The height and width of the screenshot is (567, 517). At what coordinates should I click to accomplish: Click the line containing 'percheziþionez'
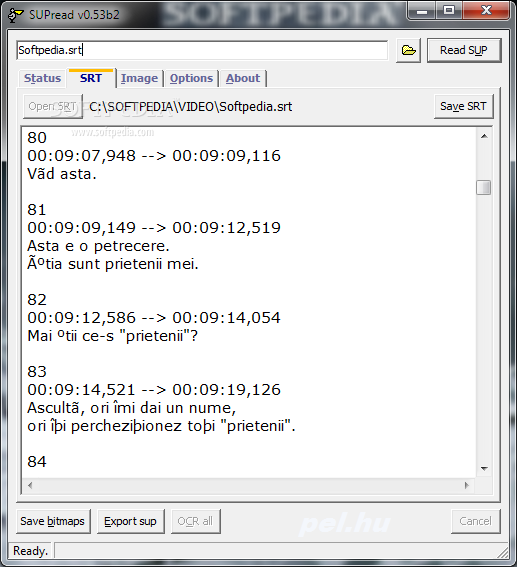tap(161, 426)
